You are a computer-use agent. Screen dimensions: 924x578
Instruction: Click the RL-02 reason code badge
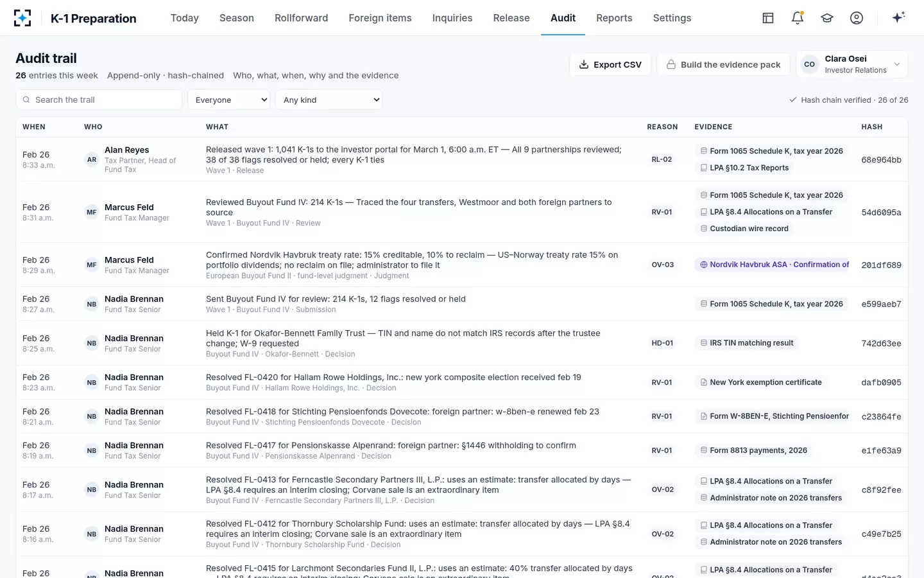coord(662,159)
